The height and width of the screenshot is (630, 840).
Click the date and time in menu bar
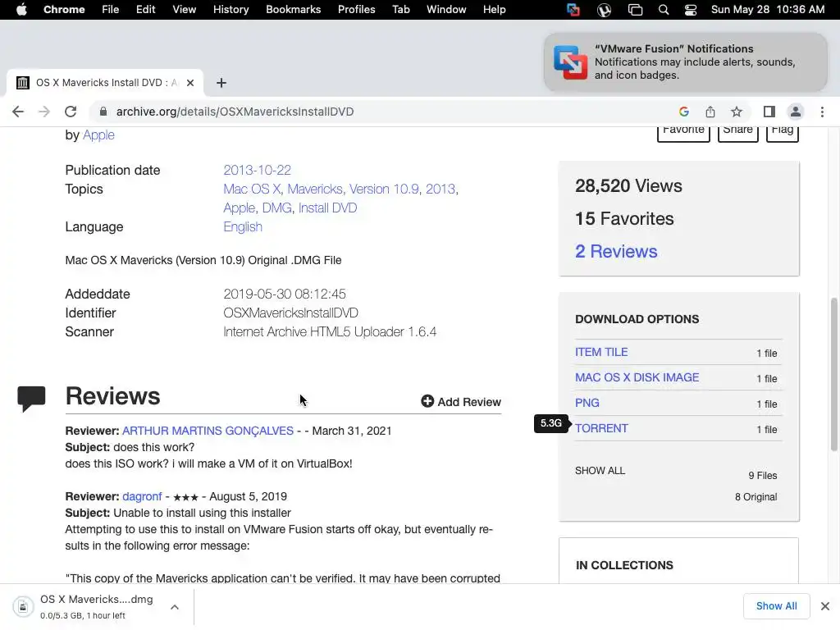[767, 10]
